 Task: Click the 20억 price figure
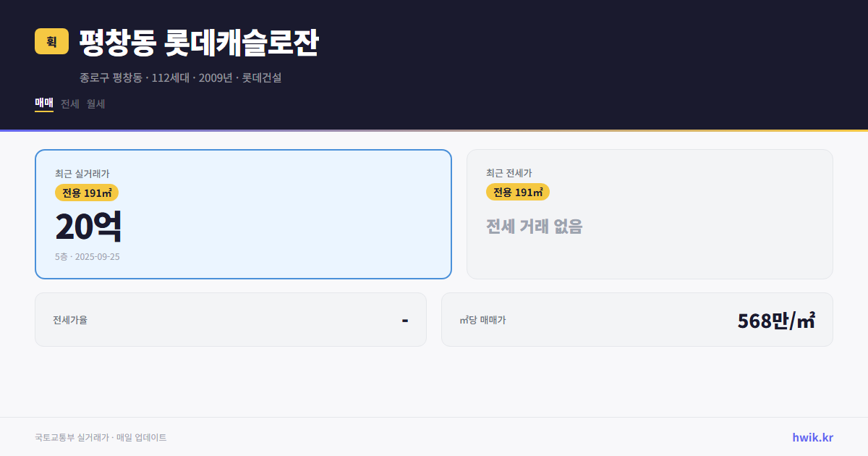(90, 225)
